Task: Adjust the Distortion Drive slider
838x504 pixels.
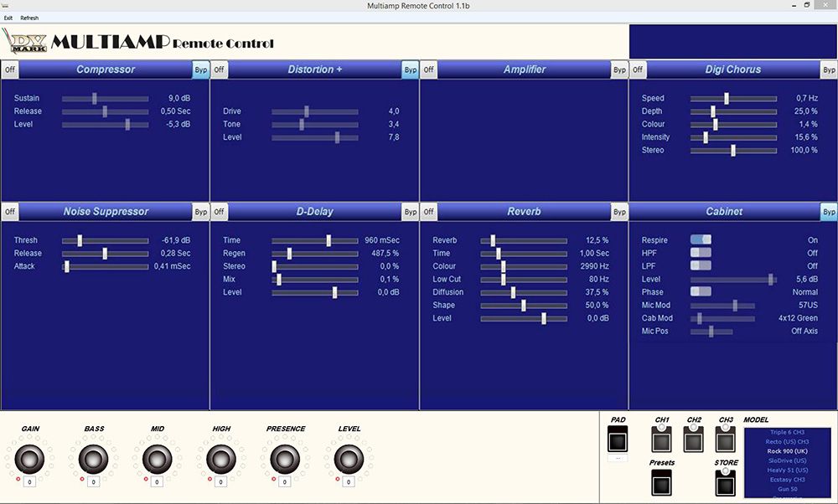Action: tap(315, 111)
